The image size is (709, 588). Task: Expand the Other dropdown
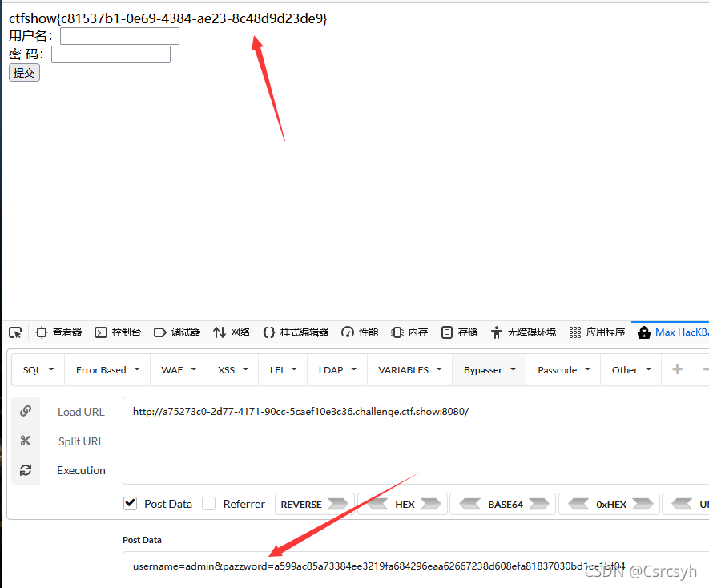[x=630, y=370]
